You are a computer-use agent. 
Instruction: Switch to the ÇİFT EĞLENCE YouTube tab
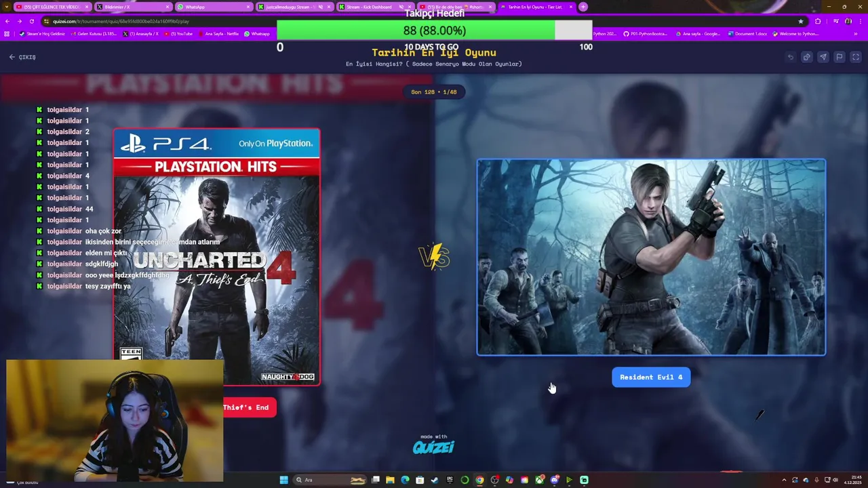point(52,7)
